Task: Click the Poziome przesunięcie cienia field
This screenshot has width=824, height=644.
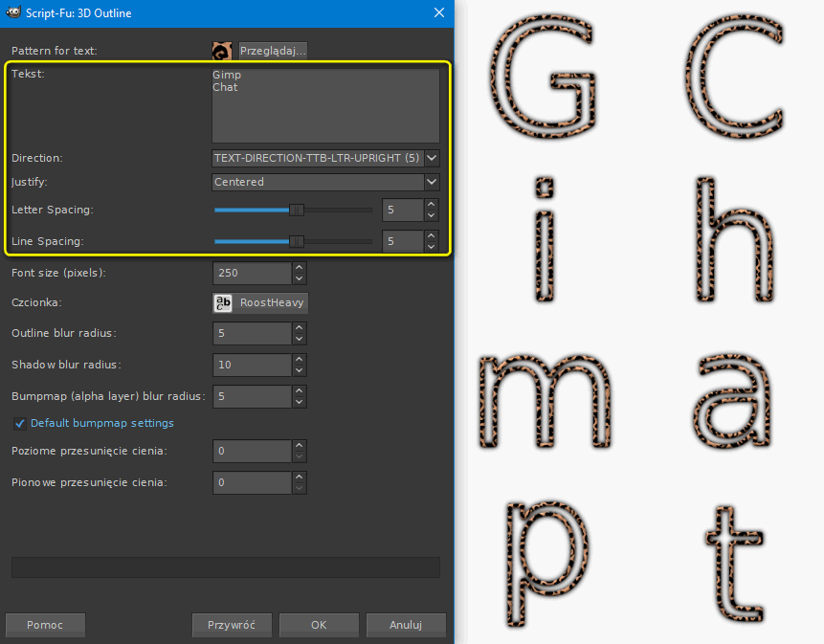Action: [253, 452]
